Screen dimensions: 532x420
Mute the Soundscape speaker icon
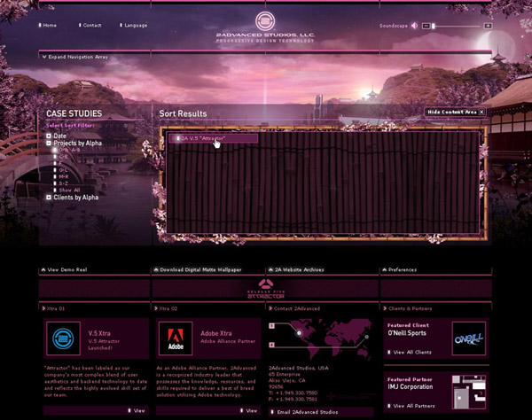[414, 26]
